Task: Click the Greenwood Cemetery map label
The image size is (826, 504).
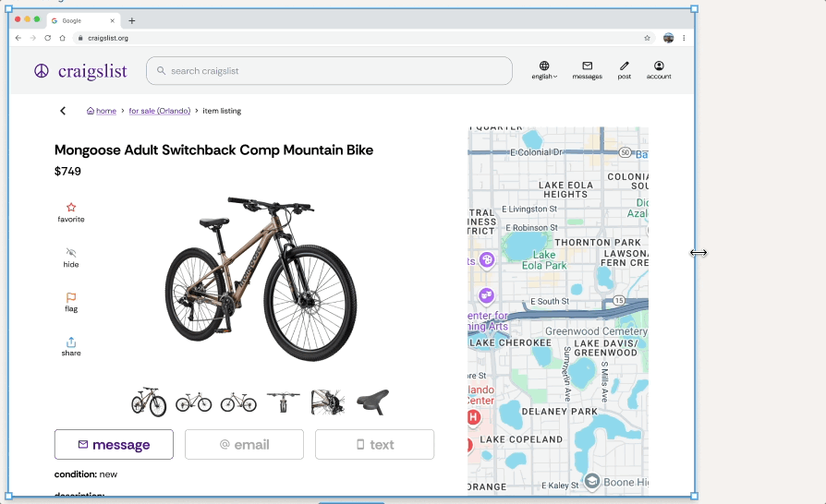Action: pyautogui.click(x=596, y=330)
